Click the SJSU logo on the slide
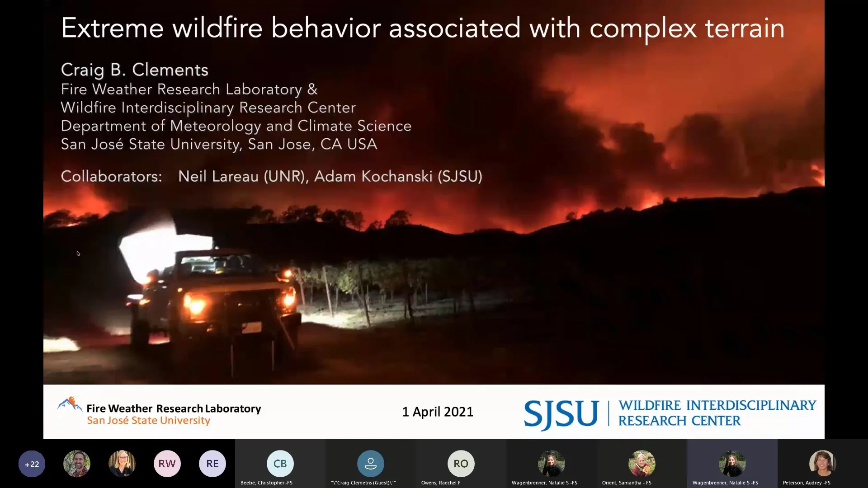The width and height of the screenshot is (868, 488). tap(561, 414)
